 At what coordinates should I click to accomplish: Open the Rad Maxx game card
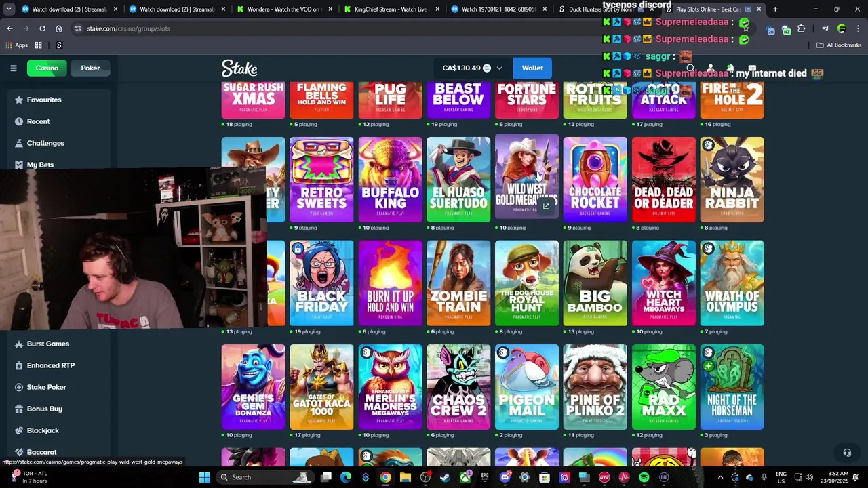[664, 387]
